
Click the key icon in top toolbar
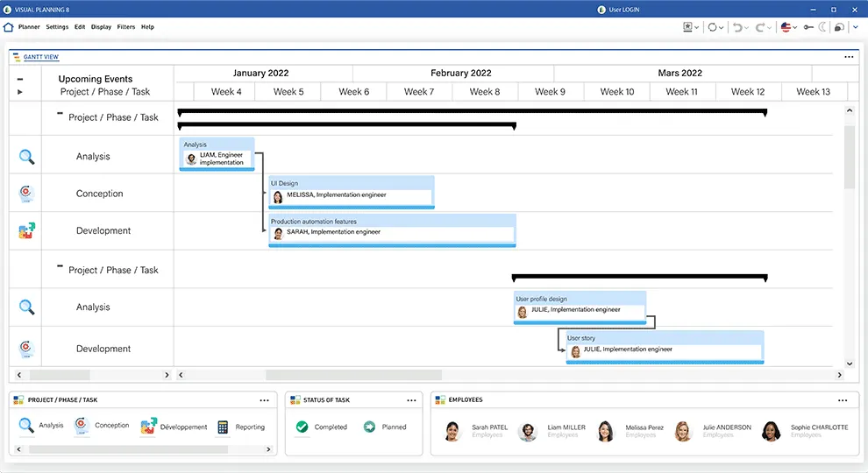tap(808, 27)
